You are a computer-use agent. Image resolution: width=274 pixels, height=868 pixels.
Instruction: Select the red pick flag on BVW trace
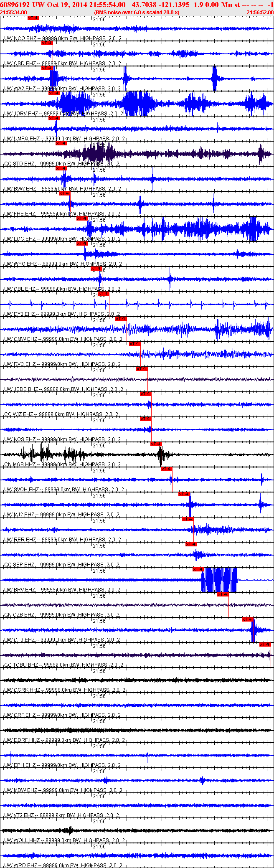[61, 168]
